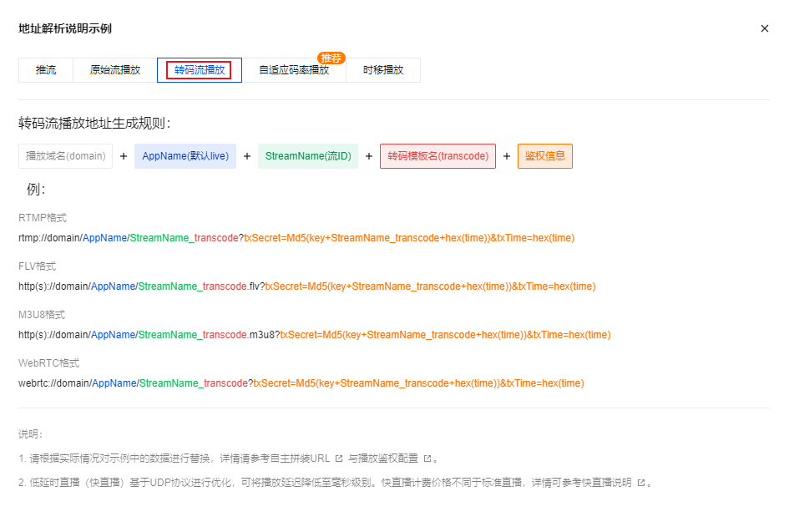The image size is (789, 532).
Task: Click the RTMP format example URL
Action: (x=296, y=238)
